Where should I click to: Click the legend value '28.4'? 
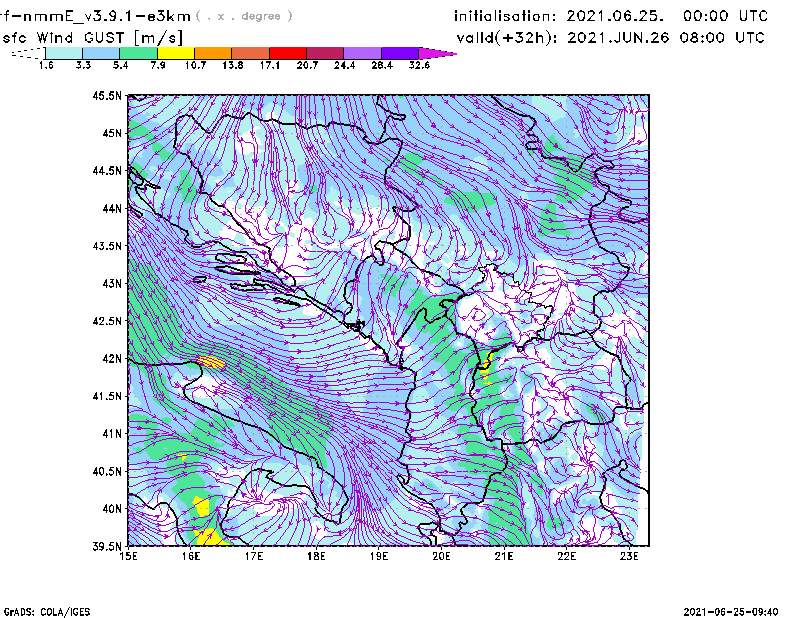tap(382, 65)
